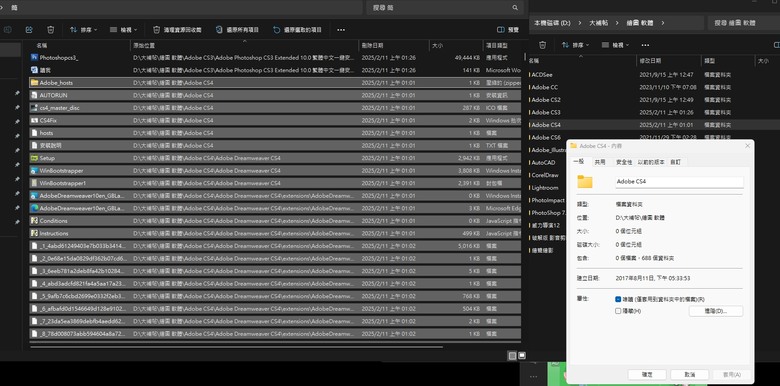The width and height of the screenshot is (780, 386).
Task: Select the Setup application icon
Action: (34, 158)
